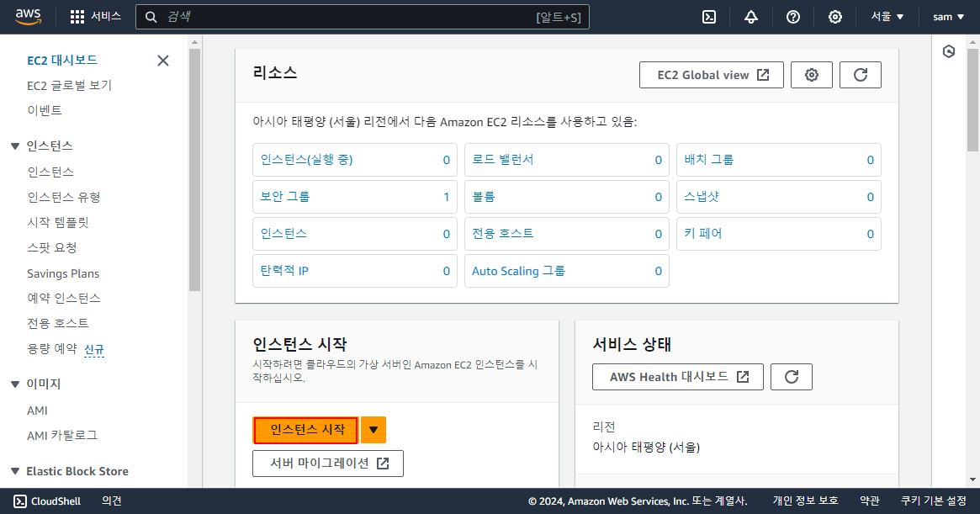Image resolution: width=980 pixels, height=514 pixels.
Task: Open 볼륨 resource link
Action: coord(483,196)
